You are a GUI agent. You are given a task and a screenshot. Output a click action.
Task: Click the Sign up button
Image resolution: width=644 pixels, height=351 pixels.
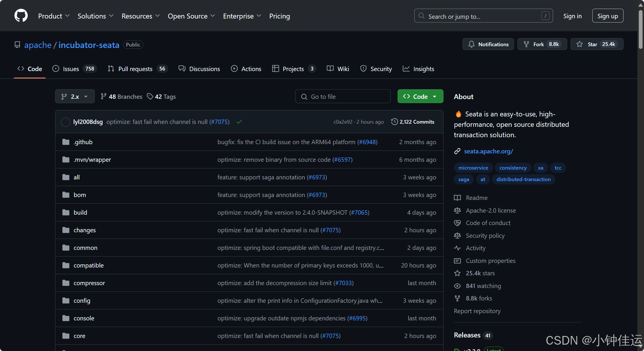point(607,16)
